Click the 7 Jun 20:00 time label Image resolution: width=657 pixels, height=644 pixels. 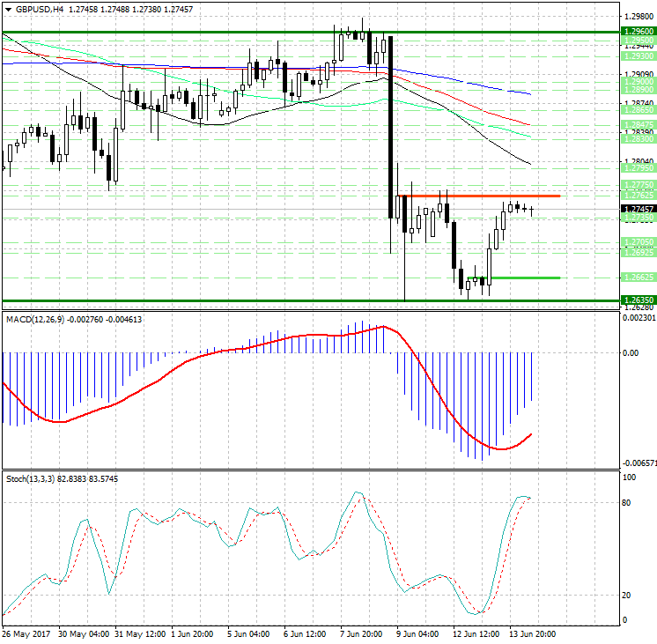(x=361, y=633)
